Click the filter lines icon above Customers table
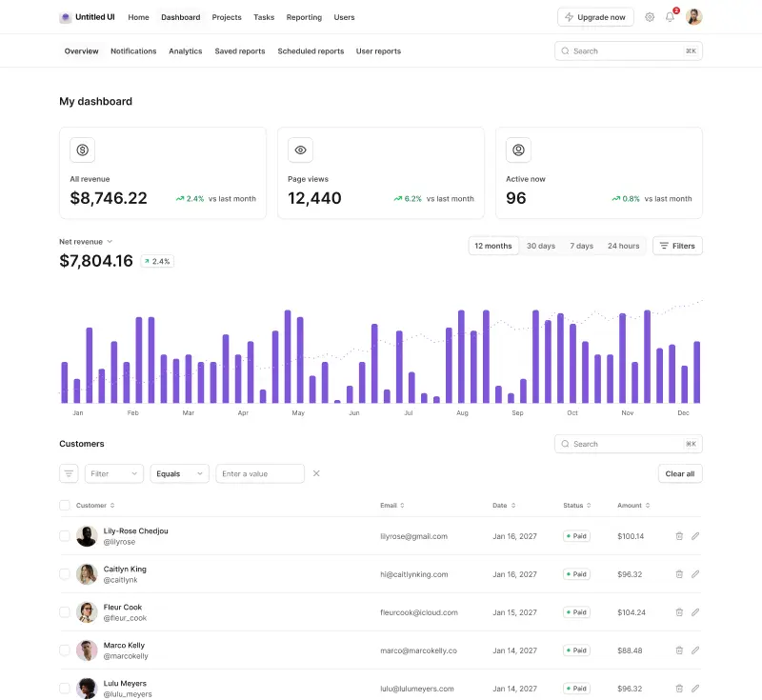The height and width of the screenshot is (700, 762). point(68,473)
